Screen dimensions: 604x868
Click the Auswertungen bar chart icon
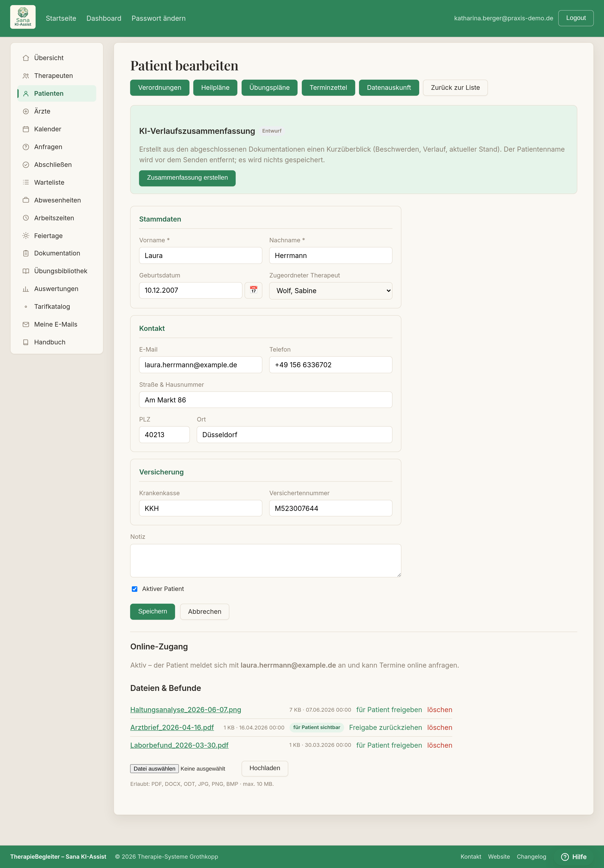26,289
